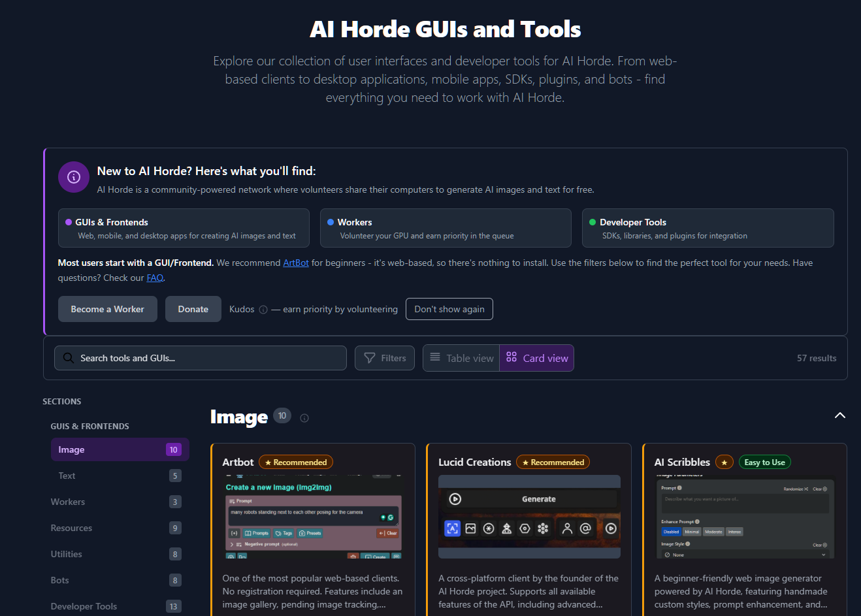
Task: Click the purple info circle icon in the welcome banner
Action: 74,177
